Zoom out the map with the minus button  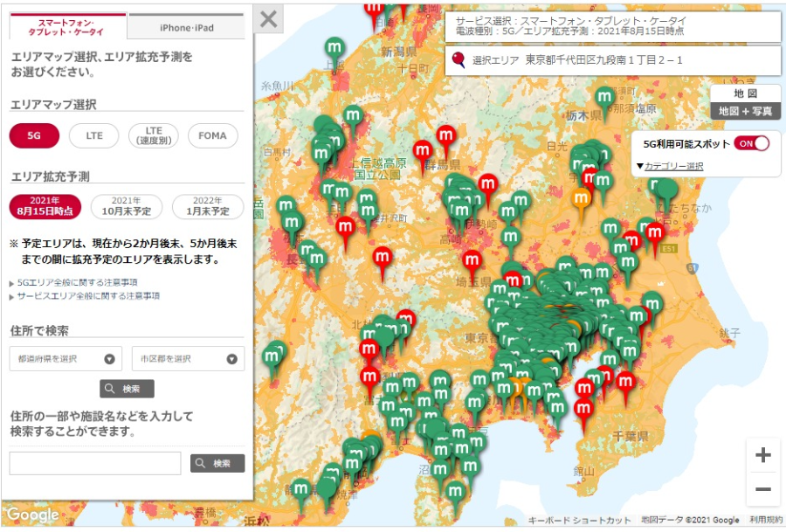pos(763,489)
